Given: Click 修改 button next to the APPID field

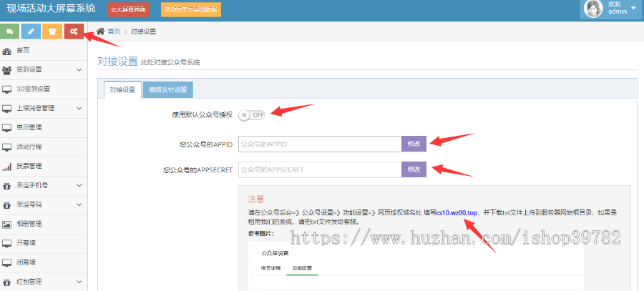Looking at the screenshot, I should pyautogui.click(x=414, y=144).
